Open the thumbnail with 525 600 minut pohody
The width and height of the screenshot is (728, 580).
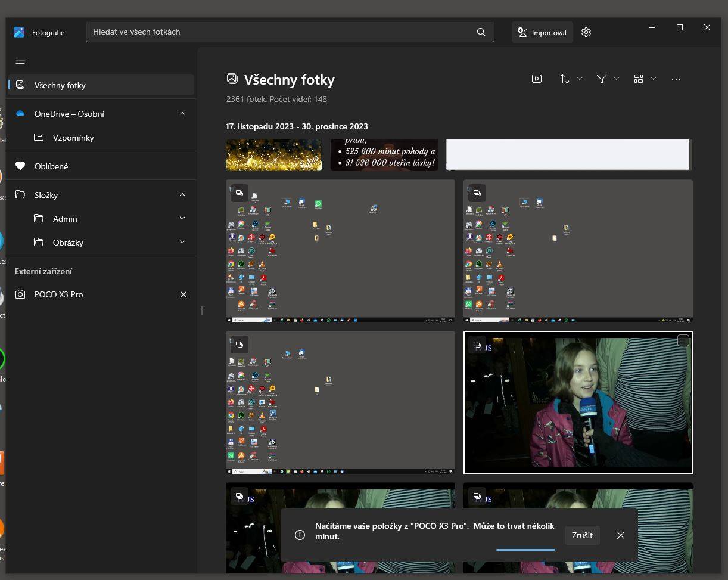click(384, 155)
